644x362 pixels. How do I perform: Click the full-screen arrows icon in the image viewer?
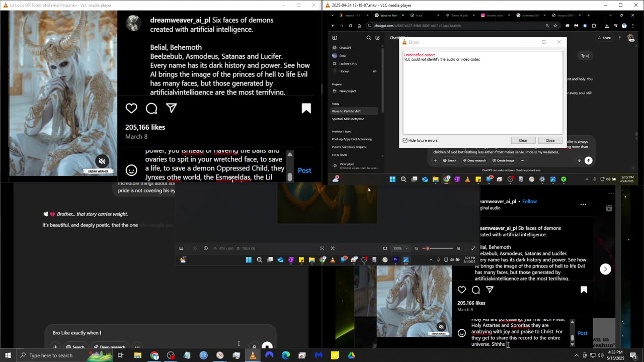473,248
